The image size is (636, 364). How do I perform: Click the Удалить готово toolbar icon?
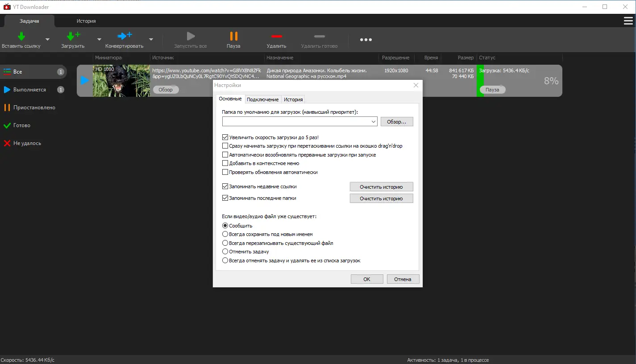coord(319,36)
